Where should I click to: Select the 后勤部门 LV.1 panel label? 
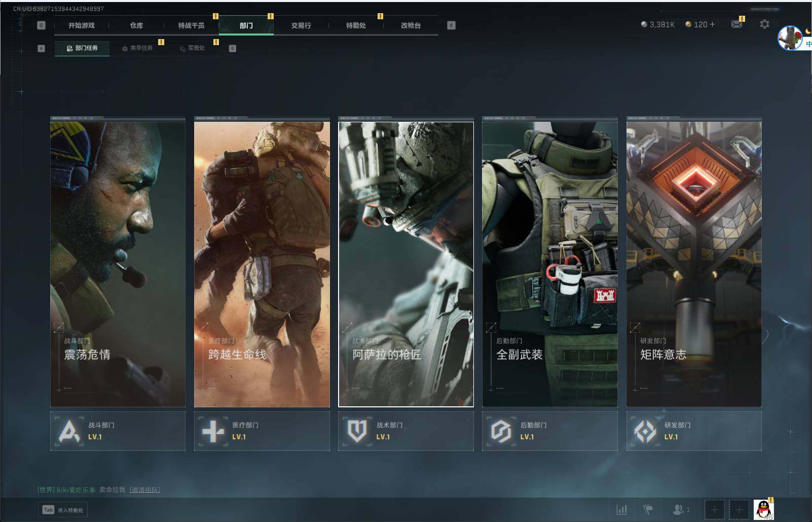533,431
